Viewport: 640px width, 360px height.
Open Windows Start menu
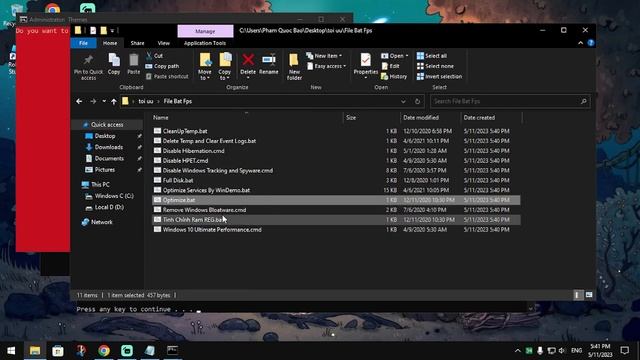[11, 351]
